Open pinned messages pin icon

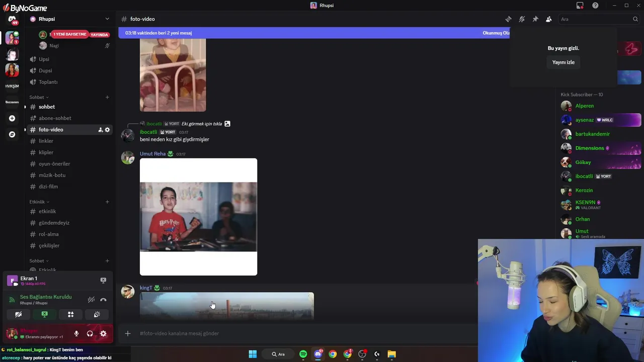(x=535, y=19)
